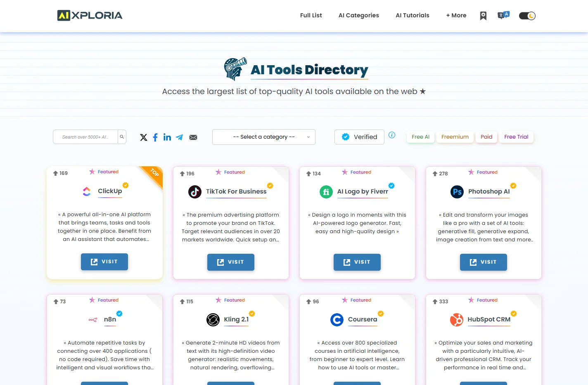This screenshot has width=588, height=385.
Task: Upvote Photoshop AI arrow 278
Action: tap(435, 174)
